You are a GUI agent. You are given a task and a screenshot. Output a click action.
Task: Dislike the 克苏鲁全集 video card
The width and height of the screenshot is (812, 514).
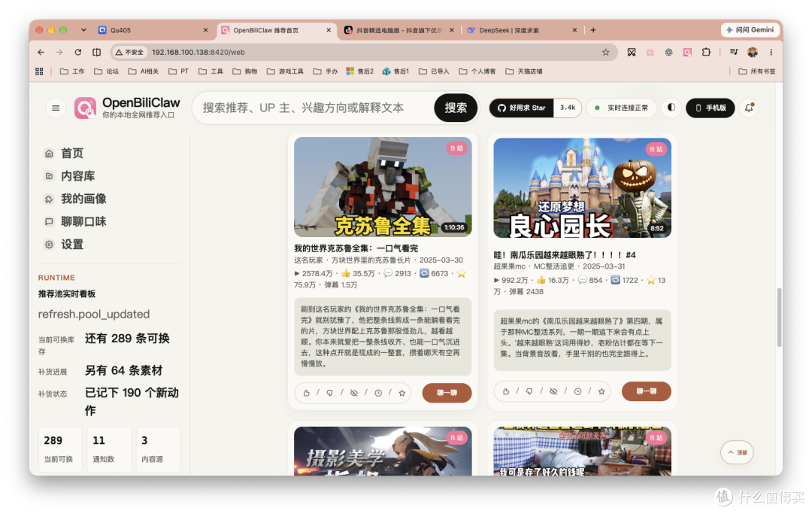click(x=330, y=394)
